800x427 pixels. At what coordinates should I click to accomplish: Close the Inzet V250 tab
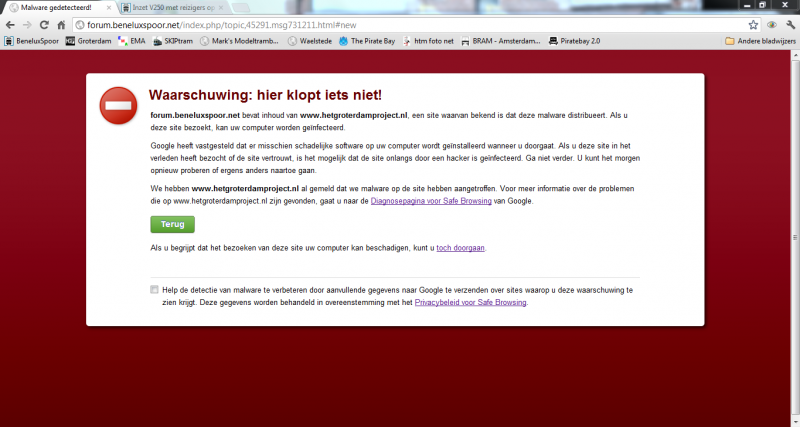(x=221, y=8)
